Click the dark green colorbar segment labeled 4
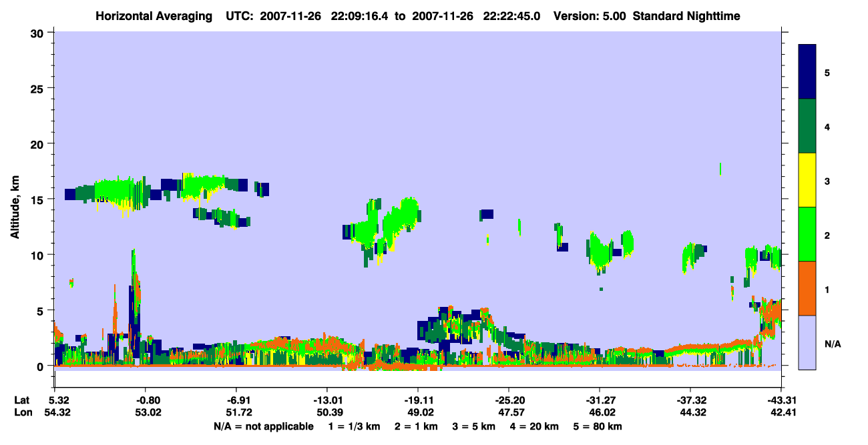Screen dimensions: 868x445 point(807,126)
